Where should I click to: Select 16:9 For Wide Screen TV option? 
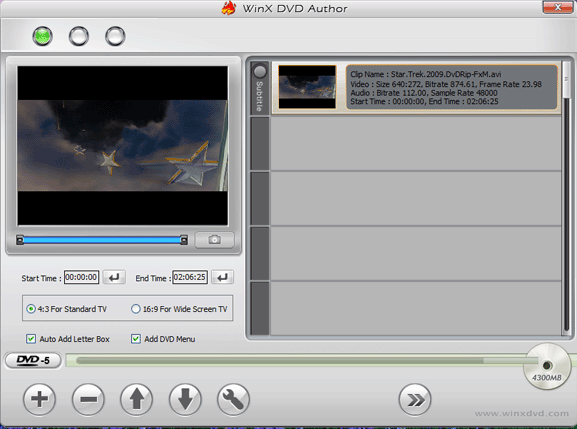coord(179,309)
